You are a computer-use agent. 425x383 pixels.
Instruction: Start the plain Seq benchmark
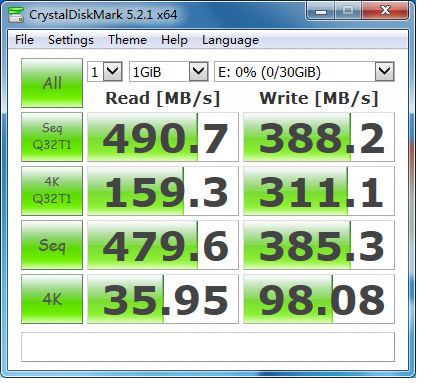click(52, 245)
